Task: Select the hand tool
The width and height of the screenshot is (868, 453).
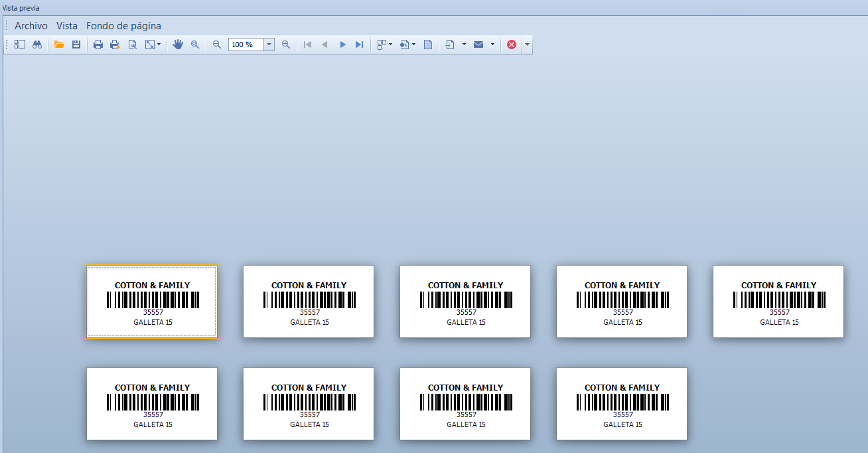Action: point(178,45)
